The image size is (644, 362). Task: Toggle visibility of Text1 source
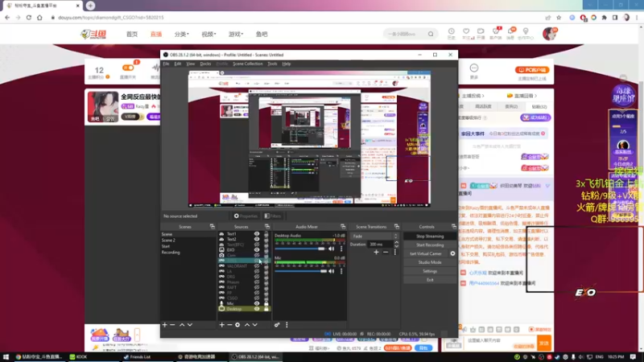pos(257,234)
